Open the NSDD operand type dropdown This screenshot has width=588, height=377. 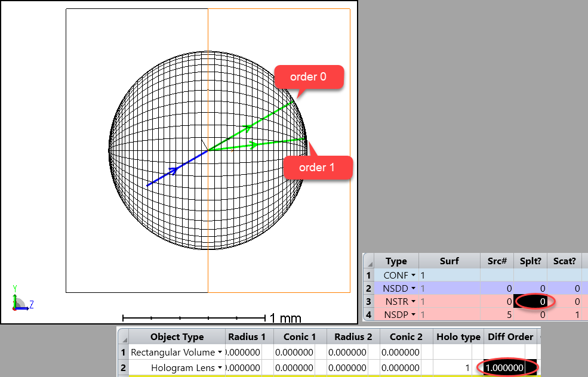(413, 288)
